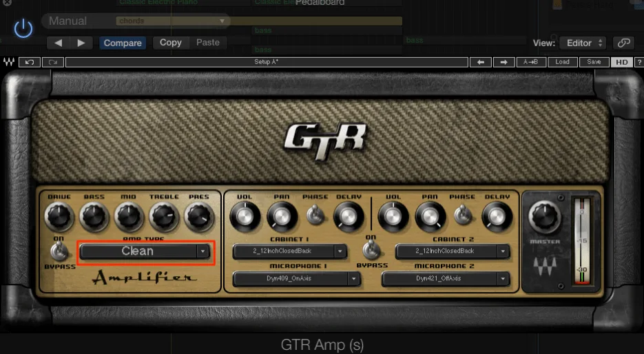Click the Waves redo arrow
This screenshot has height=354, width=644.
coord(53,62)
